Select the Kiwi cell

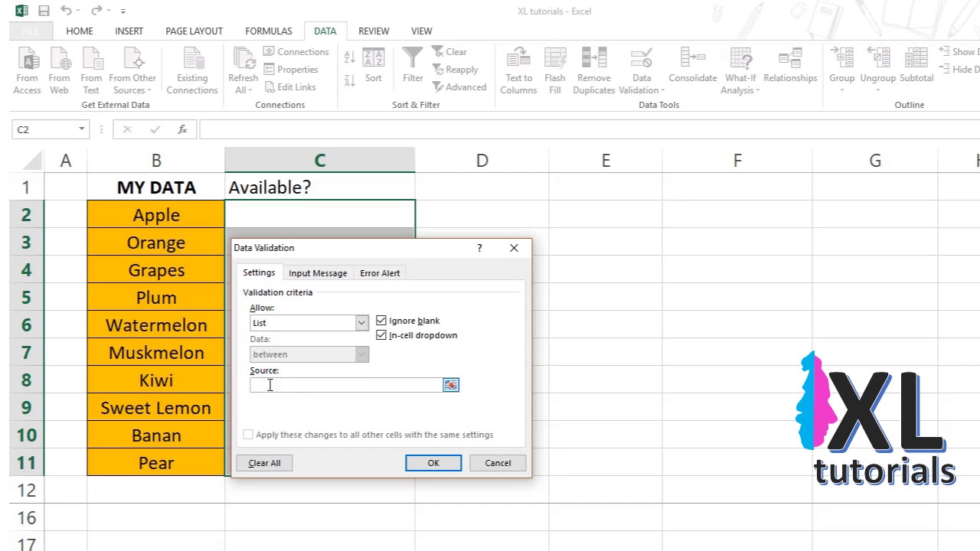[x=156, y=380]
